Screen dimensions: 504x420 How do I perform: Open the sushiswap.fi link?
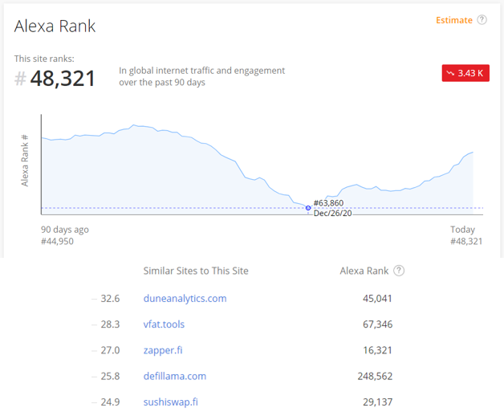coord(171,402)
